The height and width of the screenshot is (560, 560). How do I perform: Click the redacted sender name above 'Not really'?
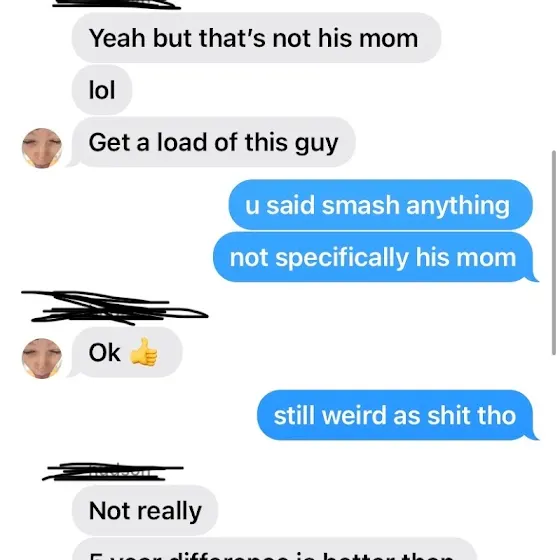click(x=112, y=472)
